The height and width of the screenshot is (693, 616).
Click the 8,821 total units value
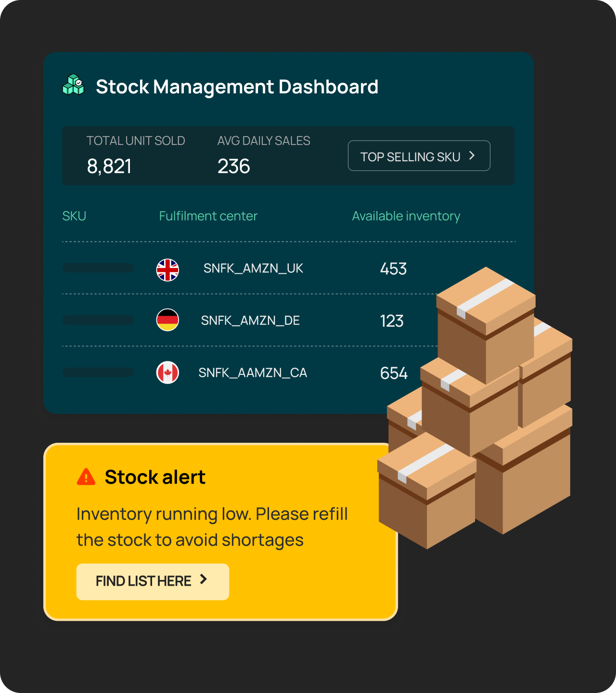[x=109, y=167]
